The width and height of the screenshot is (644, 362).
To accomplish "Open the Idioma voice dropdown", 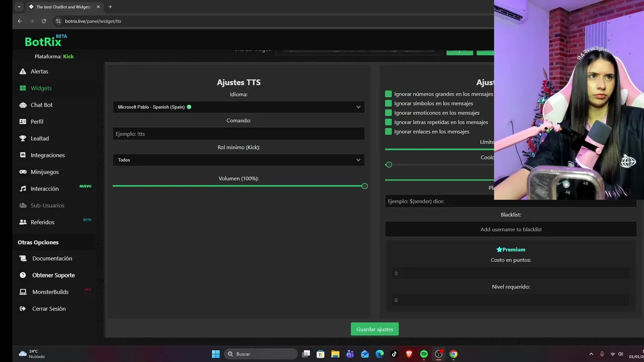I will coord(238,107).
